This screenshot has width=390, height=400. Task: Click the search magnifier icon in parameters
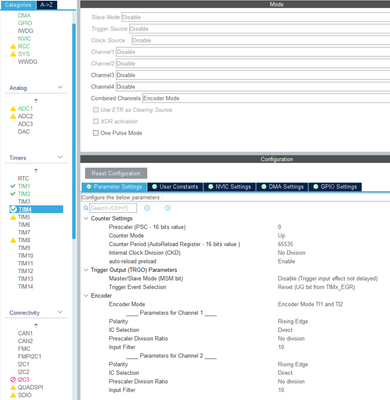(x=86, y=208)
